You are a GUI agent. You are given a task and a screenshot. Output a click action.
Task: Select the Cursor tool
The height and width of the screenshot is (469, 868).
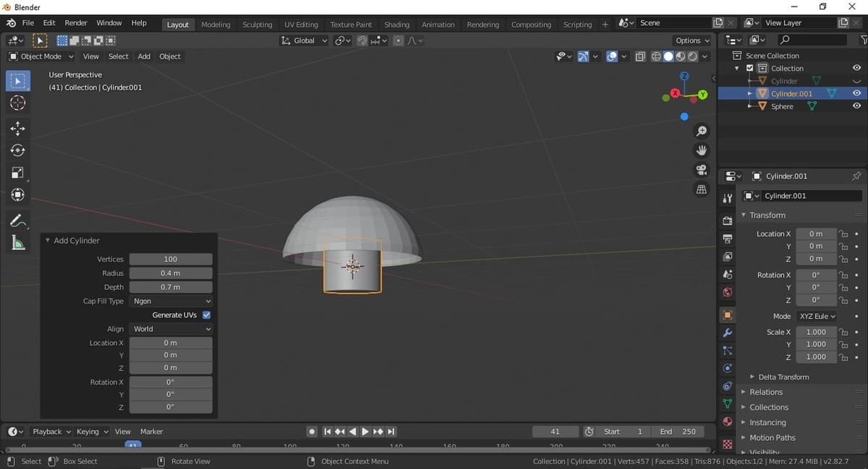click(x=18, y=103)
